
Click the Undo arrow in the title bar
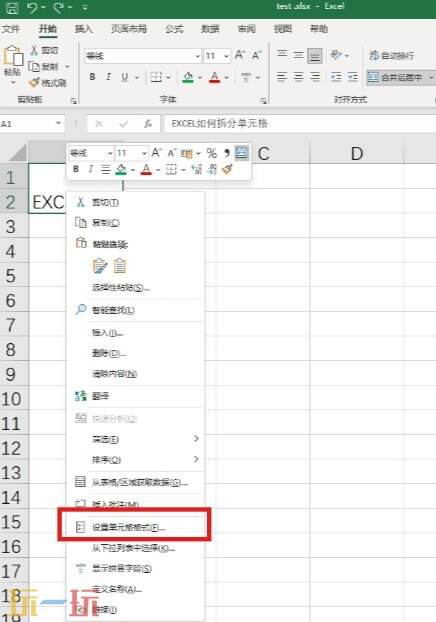pyautogui.click(x=34, y=8)
